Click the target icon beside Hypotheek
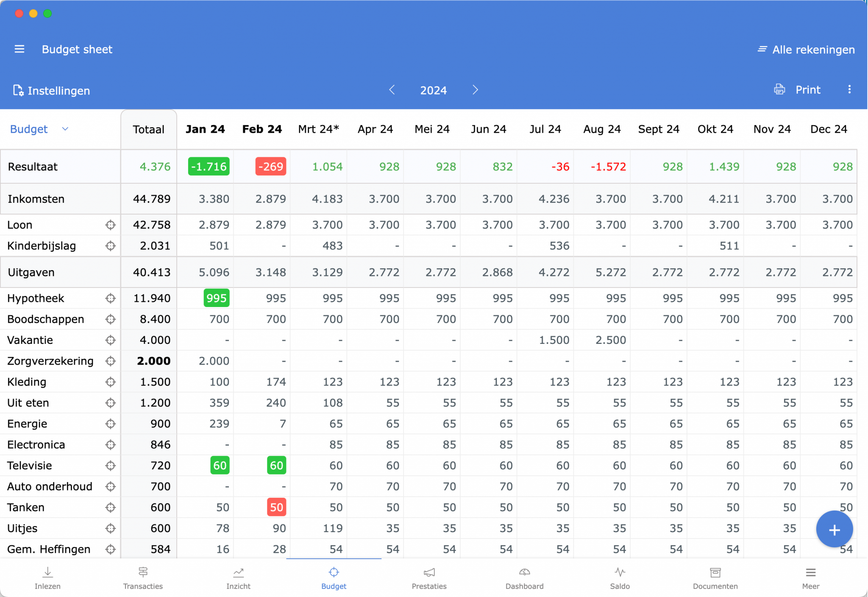 (110, 298)
